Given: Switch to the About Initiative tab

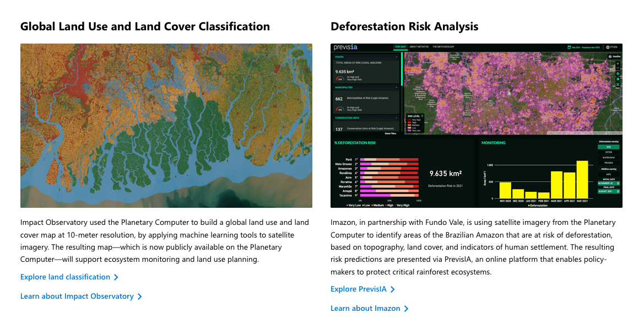Looking at the screenshot, I should (x=419, y=47).
